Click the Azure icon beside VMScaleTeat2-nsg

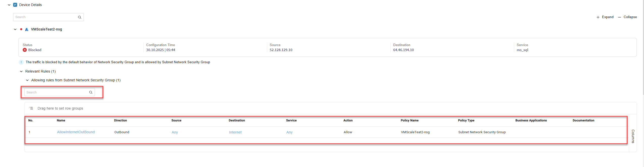pyautogui.click(x=27, y=29)
